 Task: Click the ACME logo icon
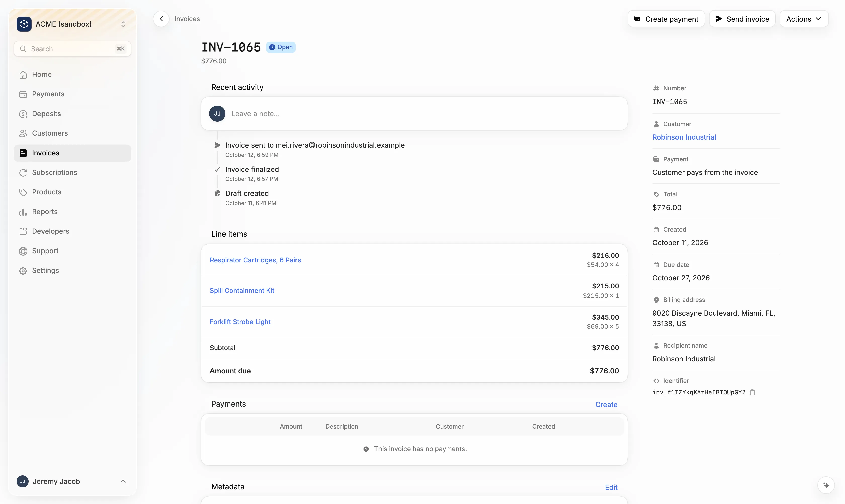pyautogui.click(x=24, y=24)
